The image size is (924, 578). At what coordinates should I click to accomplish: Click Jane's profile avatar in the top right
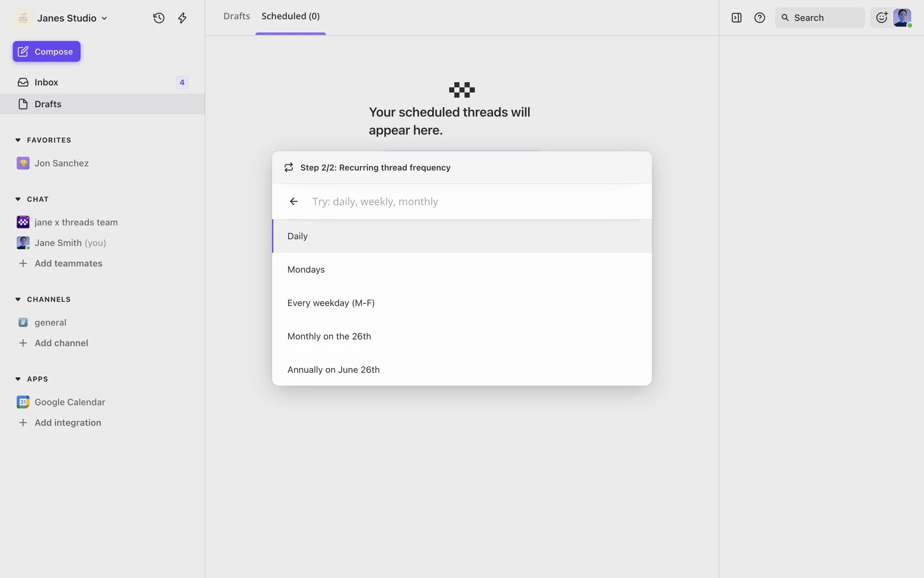tap(902, 18)
